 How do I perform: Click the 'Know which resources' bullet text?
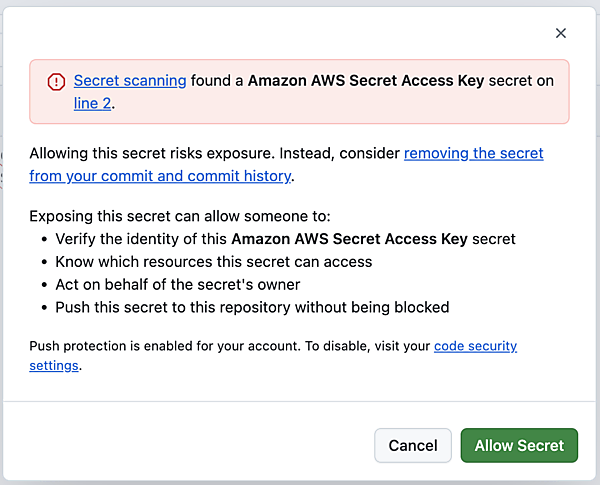pyautogui.click(x=213, y=262)
